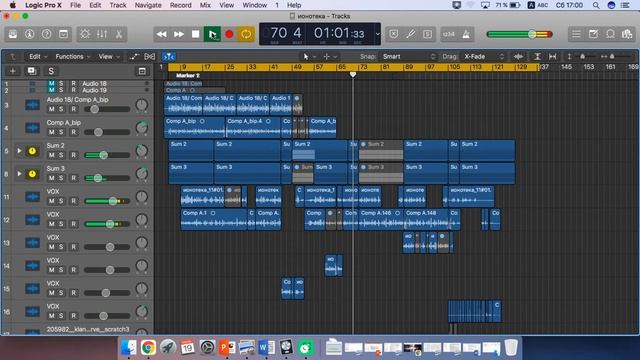Click the Rewind transport button
Image resolution: width=640 pixels, height=360 pixels.
pyautogui.click(x=162, y=34)
